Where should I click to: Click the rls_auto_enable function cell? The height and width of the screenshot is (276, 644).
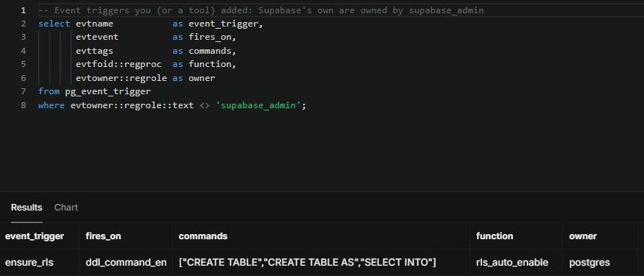click(x=516, y=263)
